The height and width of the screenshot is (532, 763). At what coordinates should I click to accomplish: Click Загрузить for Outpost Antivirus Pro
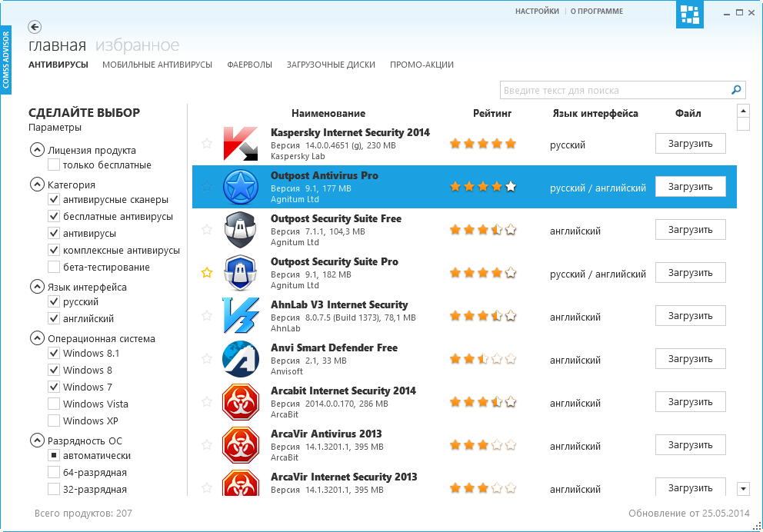[690, 187]
